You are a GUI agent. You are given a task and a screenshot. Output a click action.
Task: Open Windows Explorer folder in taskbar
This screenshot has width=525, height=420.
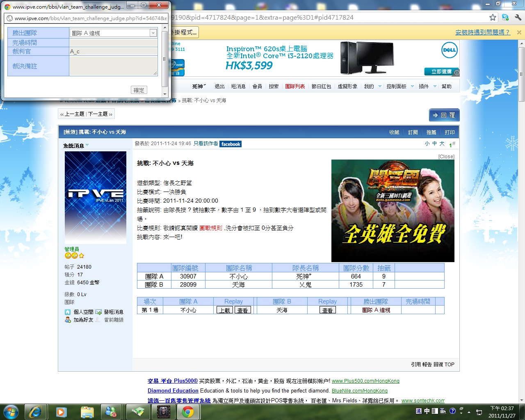tap(87, 412)
